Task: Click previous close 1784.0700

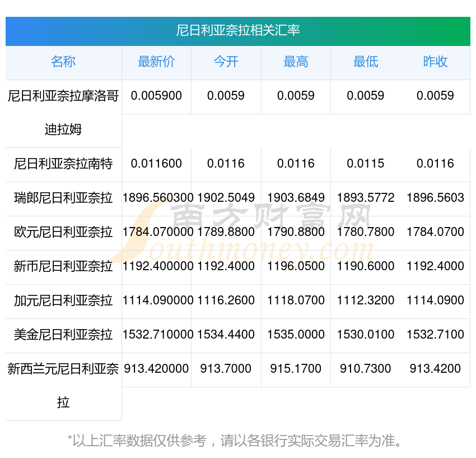Action: [x=435, y=232]
